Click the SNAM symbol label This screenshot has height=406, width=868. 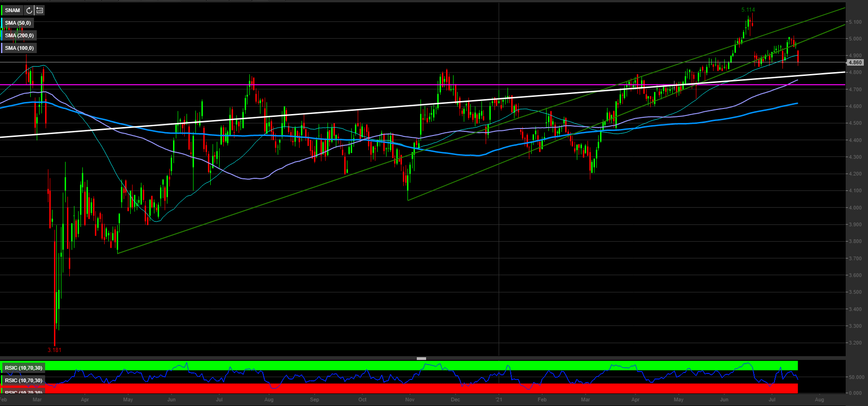point(13,10)
